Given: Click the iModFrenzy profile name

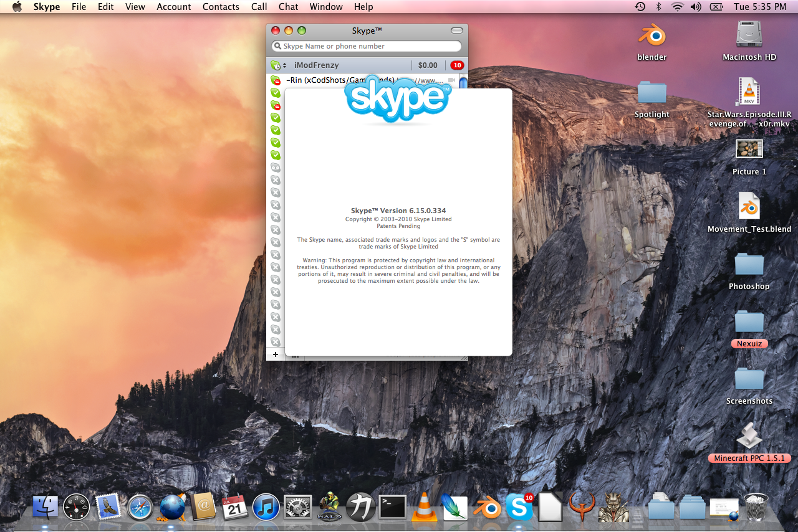Looking at the screenshot, I should tap(317, 65).
